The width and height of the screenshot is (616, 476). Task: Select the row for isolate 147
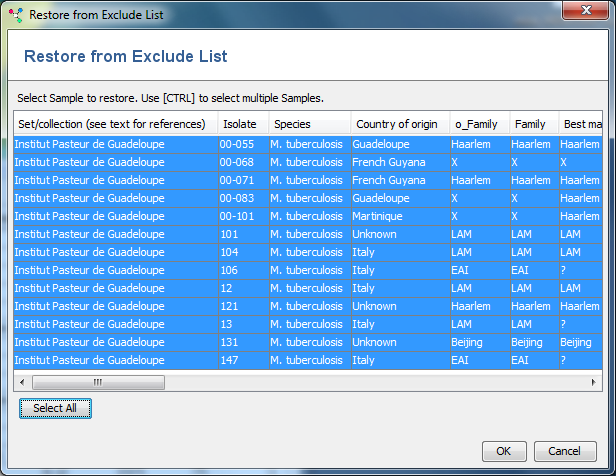click(x=240, y=360)
